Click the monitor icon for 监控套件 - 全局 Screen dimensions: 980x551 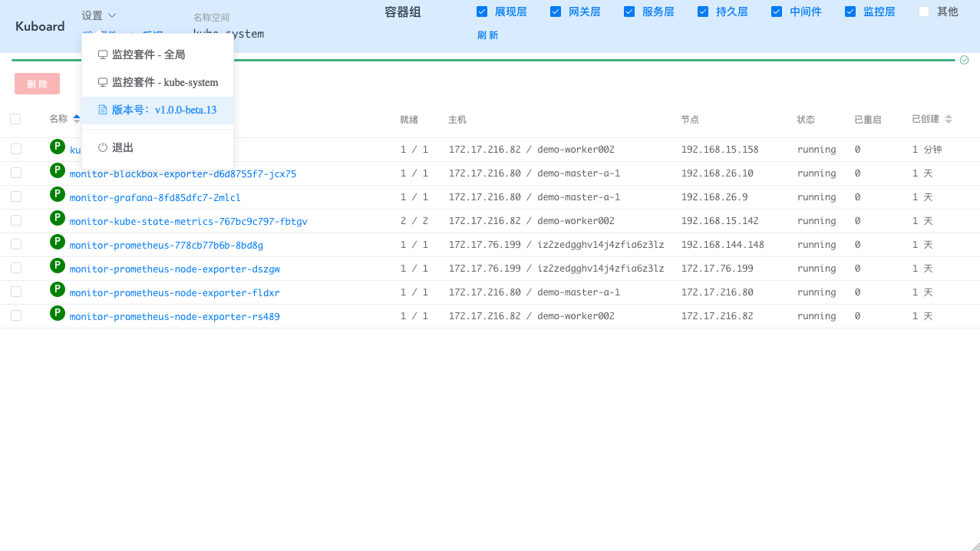[x=103, y=54]
